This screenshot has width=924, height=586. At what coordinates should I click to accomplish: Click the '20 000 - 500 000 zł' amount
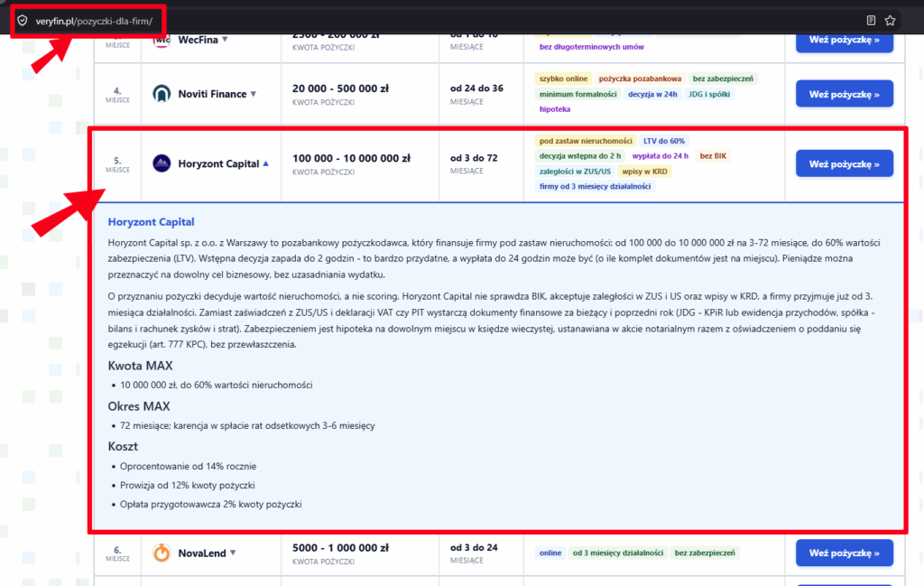[x=340, y=88]
